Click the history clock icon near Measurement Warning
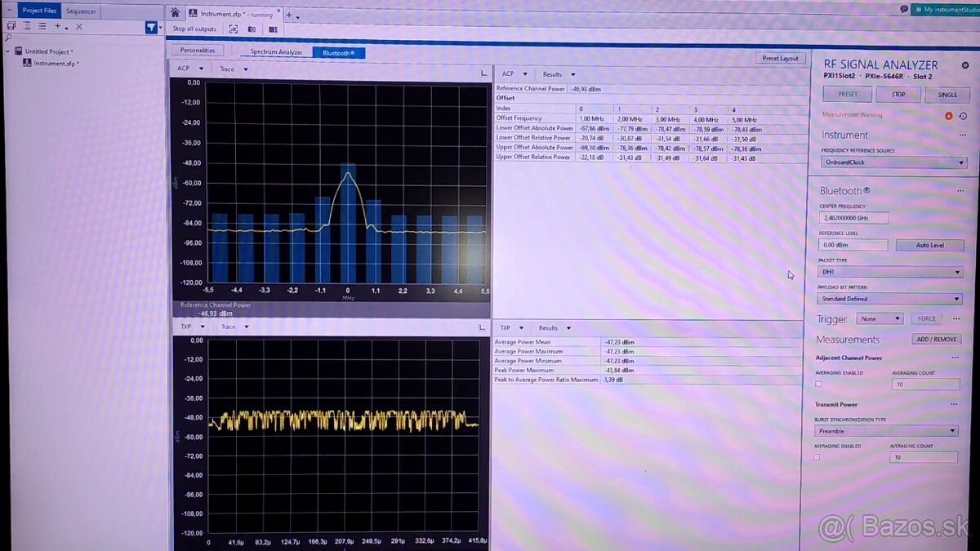 pos(964,116)
